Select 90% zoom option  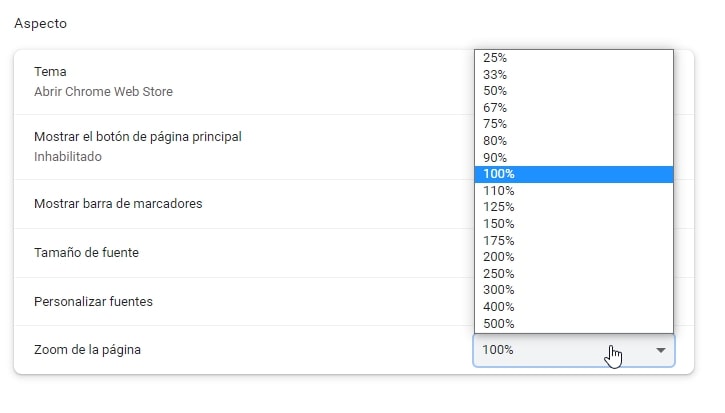pos(574,158)
